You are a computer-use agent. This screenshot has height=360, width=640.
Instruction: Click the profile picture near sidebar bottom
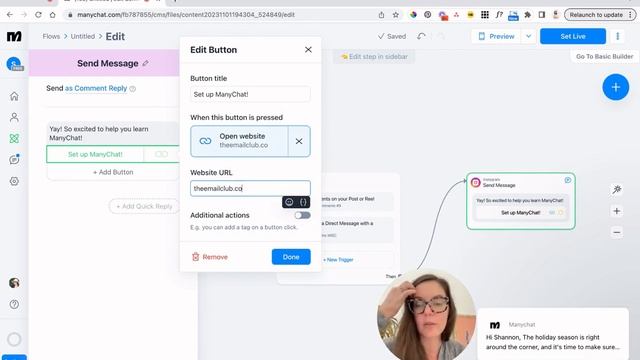14,283
